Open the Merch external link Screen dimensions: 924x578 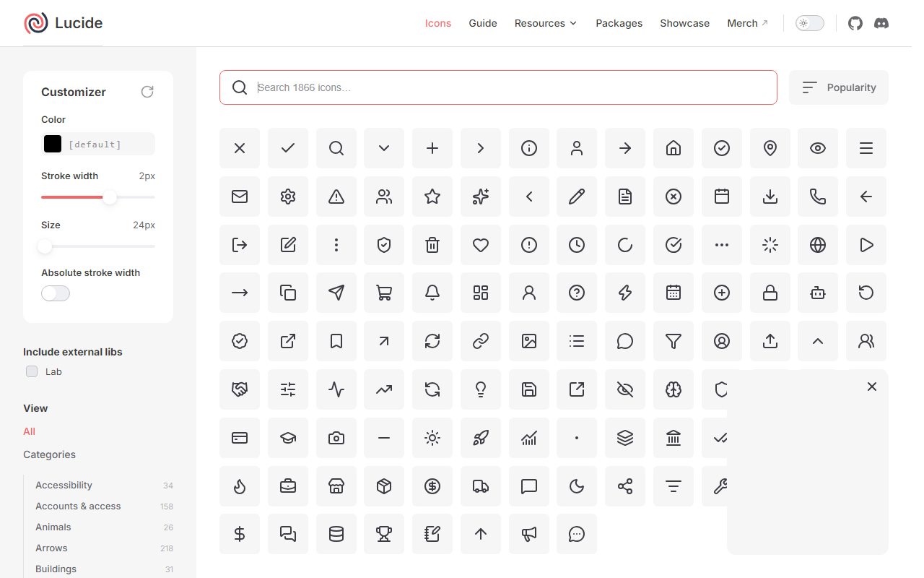[x=748, y=23]
